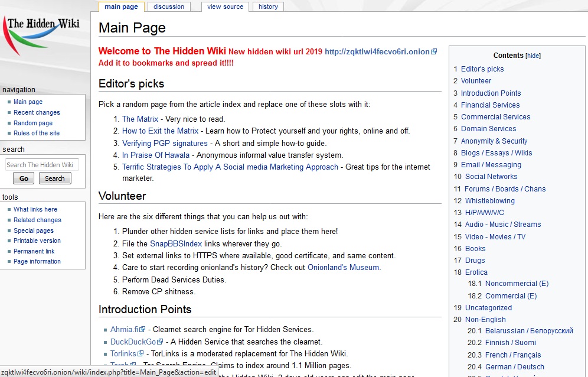588x377 pixels.
Task: Jump to Blogs / Essays / Wikis
Action: pos(496,153)
